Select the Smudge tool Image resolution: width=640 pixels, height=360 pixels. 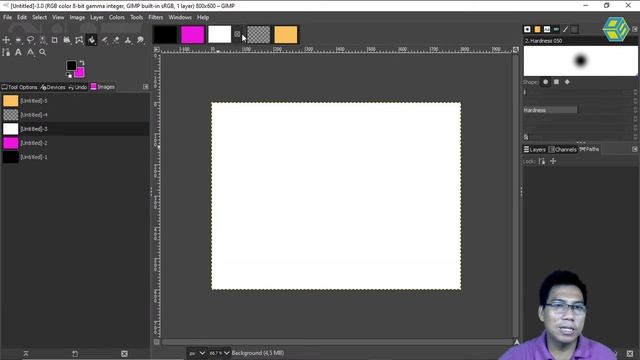click(x=140, y=40)
